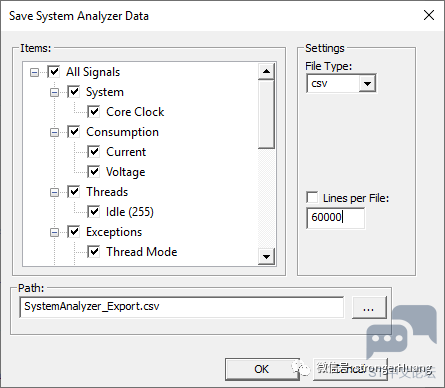This screenshot has height=388, width=445.
Task: Collapse the Threads tree node
Action: click(54, 192)
